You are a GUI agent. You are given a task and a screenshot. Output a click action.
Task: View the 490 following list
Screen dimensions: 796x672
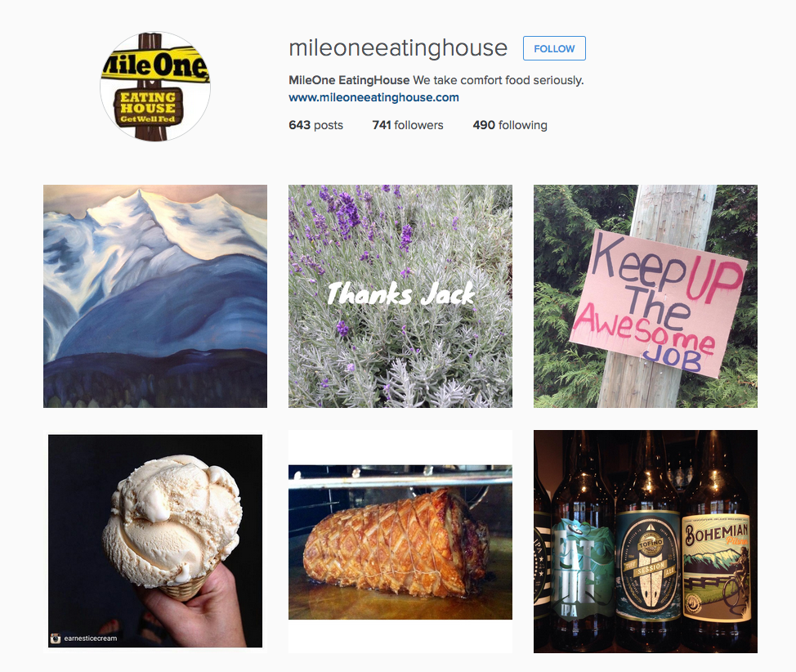click(510, 125)
